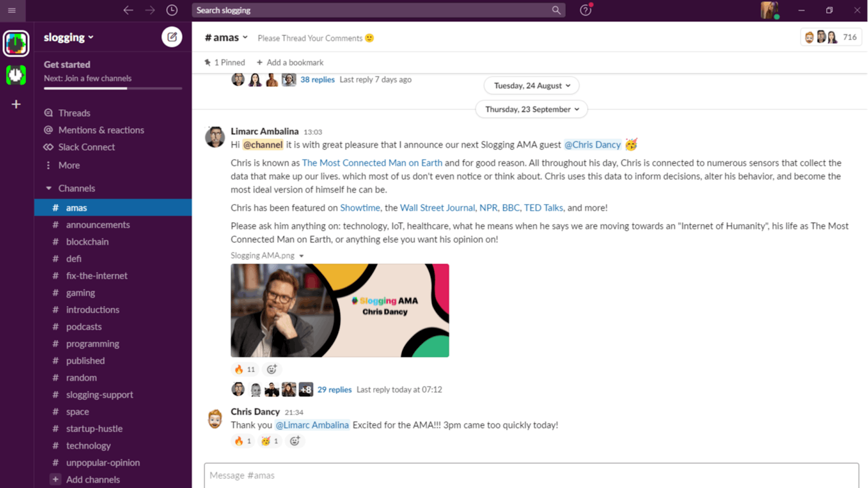Screen dimensions: 868x488
Task: Add a workspace with the plus icon
Action: [x=16, y=104]
